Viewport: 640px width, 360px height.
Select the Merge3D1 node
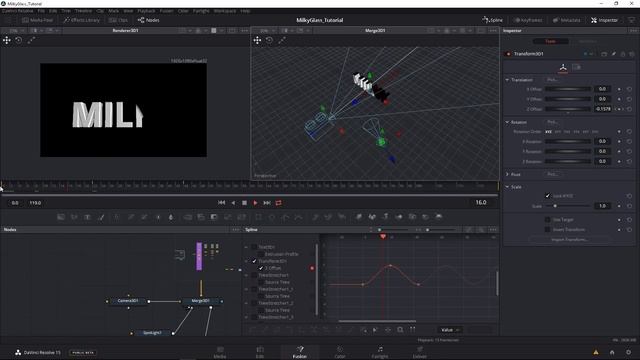pyautogui.click(x=201, y=301)
